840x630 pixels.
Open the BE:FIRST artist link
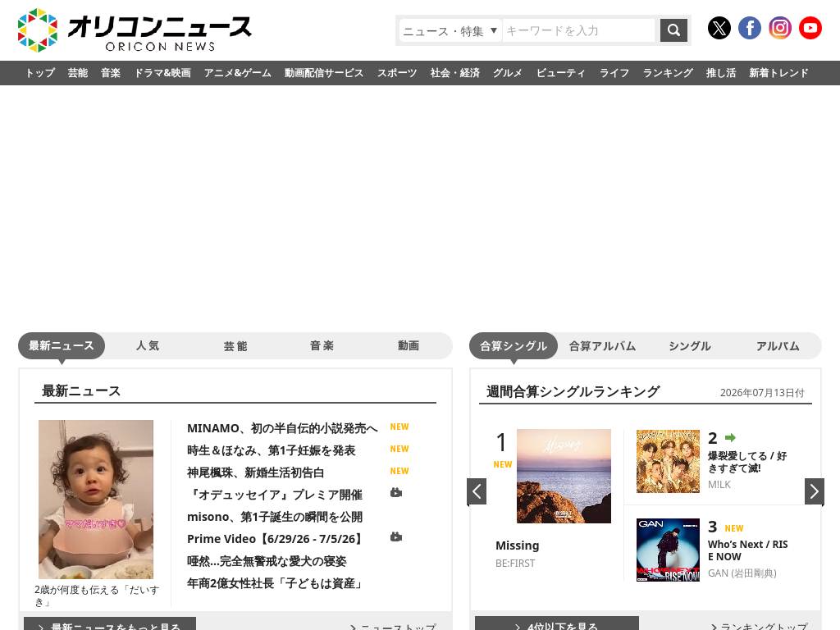(515, 563)
